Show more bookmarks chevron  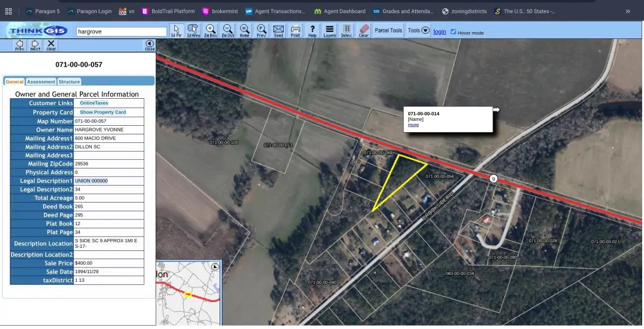[x=628, y=11]
